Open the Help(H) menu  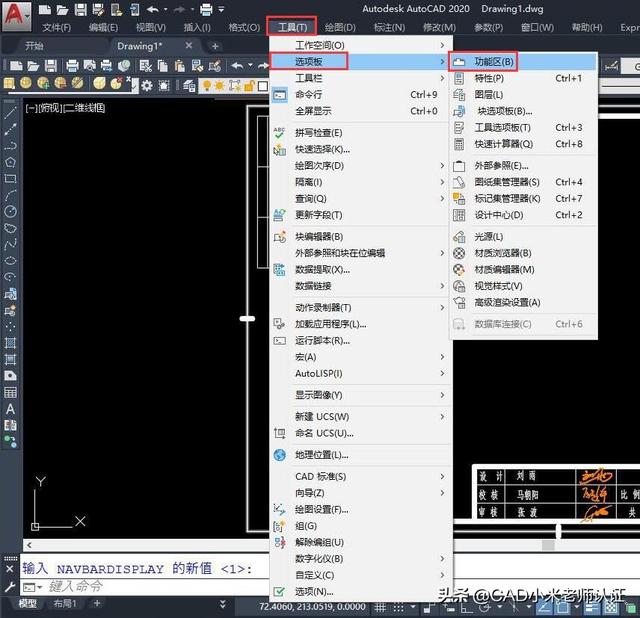pyautogui.click(x=587, y=27)
